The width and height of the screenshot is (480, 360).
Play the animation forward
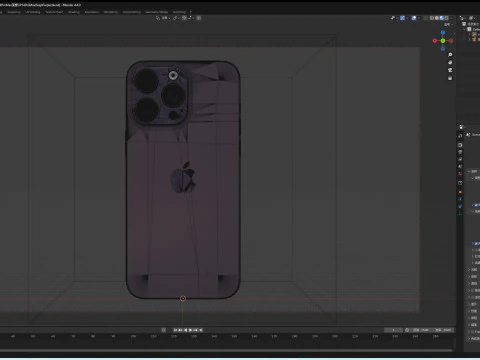click(x=191, y=330)
